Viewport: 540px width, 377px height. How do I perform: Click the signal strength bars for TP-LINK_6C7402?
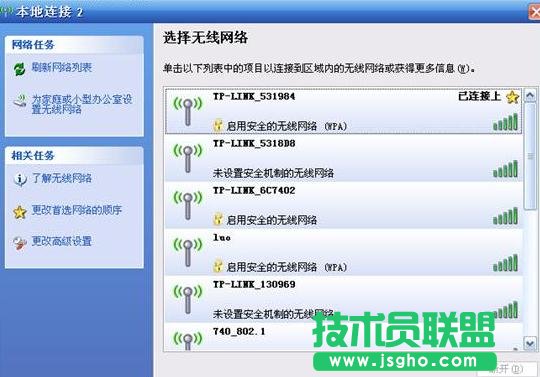pyautogui.click(x=505, y=216)
